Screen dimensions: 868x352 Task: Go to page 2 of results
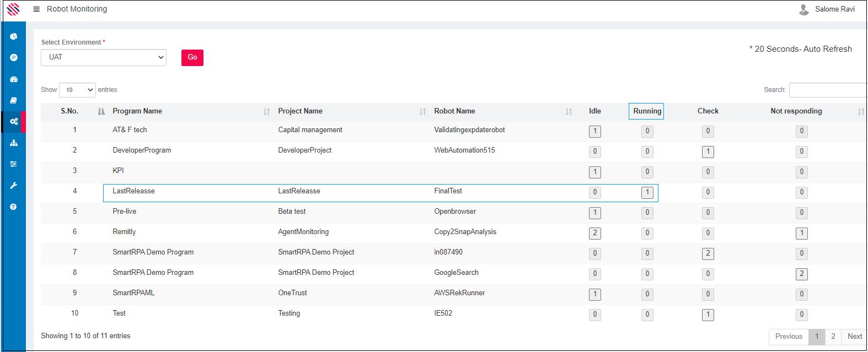[833, 337]
